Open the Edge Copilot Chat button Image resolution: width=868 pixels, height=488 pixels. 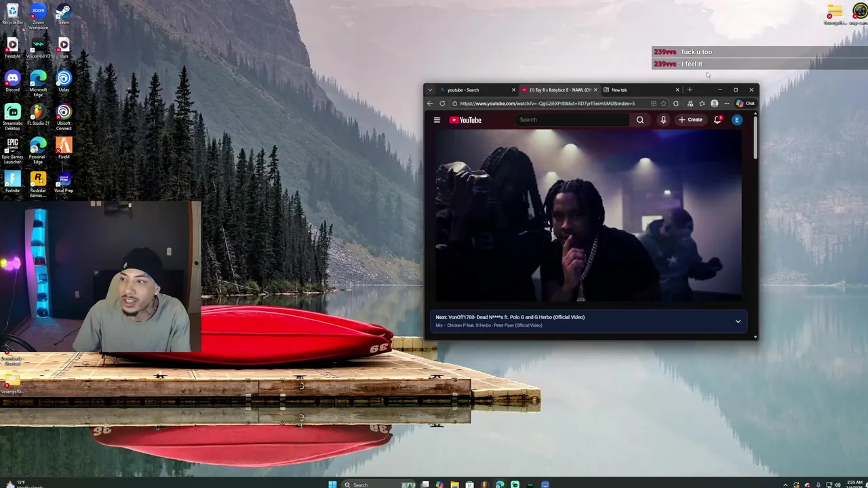click(745, 104)
